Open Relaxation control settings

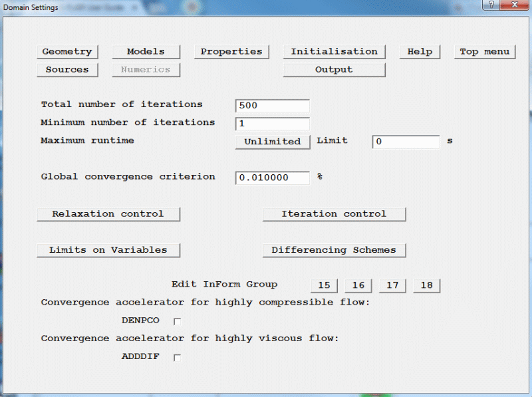(108, 214)
